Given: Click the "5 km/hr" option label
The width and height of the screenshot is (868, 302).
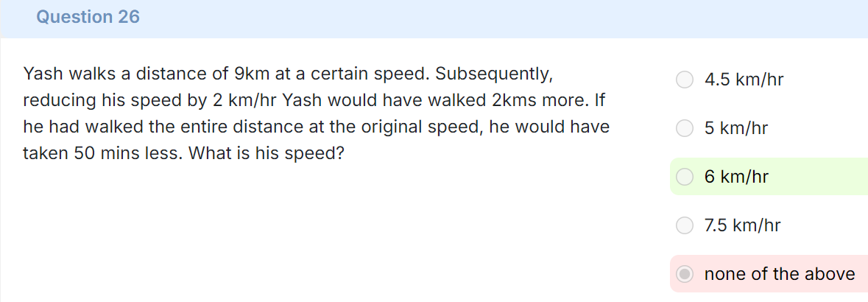Looking at the screenshot, I should point(736,129).
